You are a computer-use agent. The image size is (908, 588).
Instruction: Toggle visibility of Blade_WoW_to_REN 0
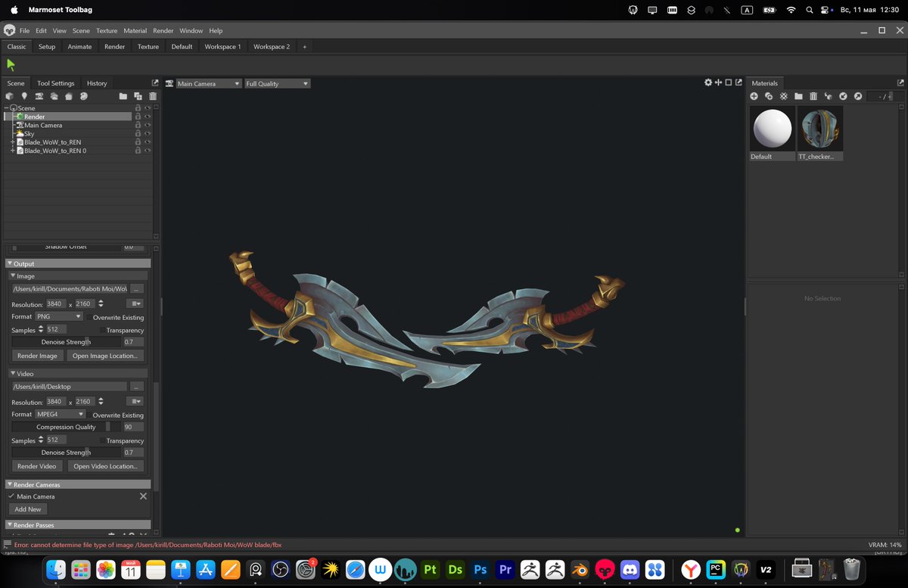tap(148, 151)
